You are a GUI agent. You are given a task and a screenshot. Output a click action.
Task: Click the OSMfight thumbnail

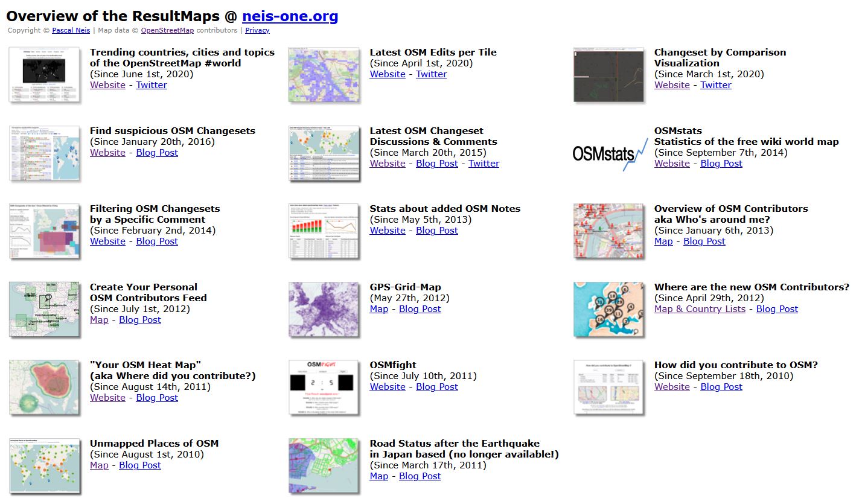324,388
